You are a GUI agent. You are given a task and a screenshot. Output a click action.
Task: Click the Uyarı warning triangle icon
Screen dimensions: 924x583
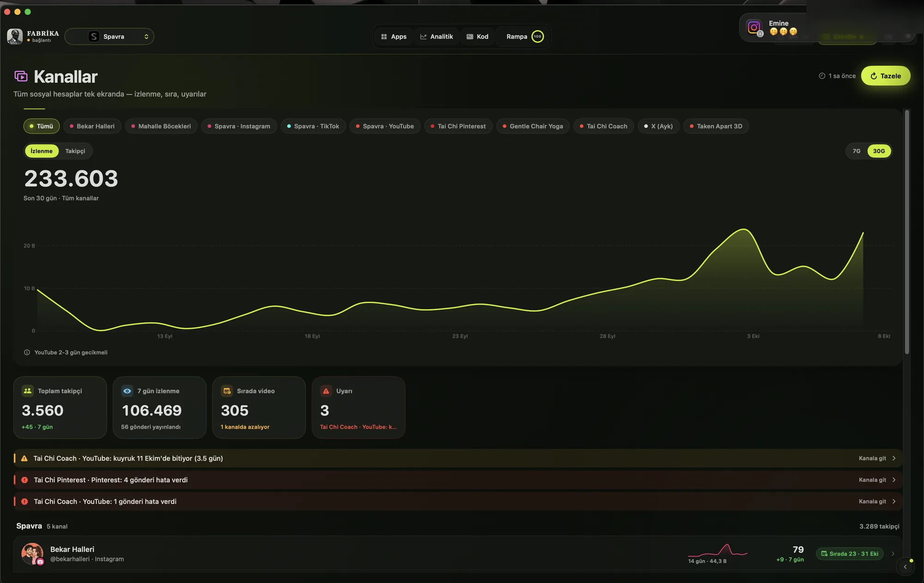(326, 391)
